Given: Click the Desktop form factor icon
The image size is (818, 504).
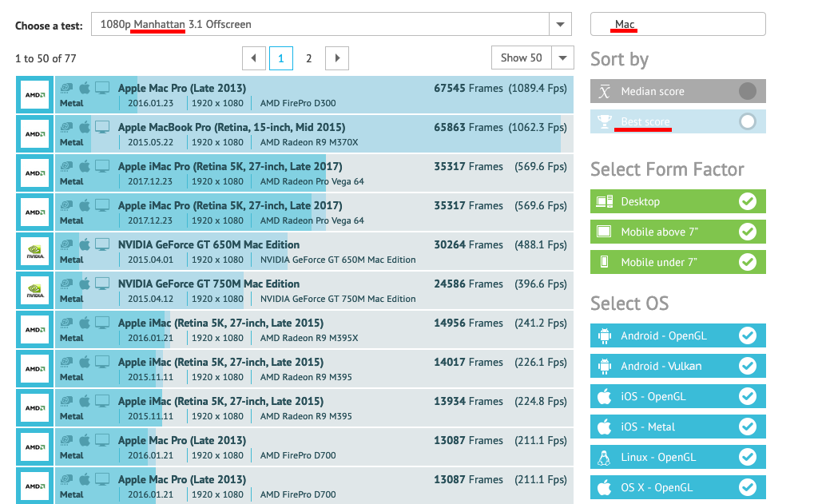Looking at the screenshot, I should (x=605, y=202).
